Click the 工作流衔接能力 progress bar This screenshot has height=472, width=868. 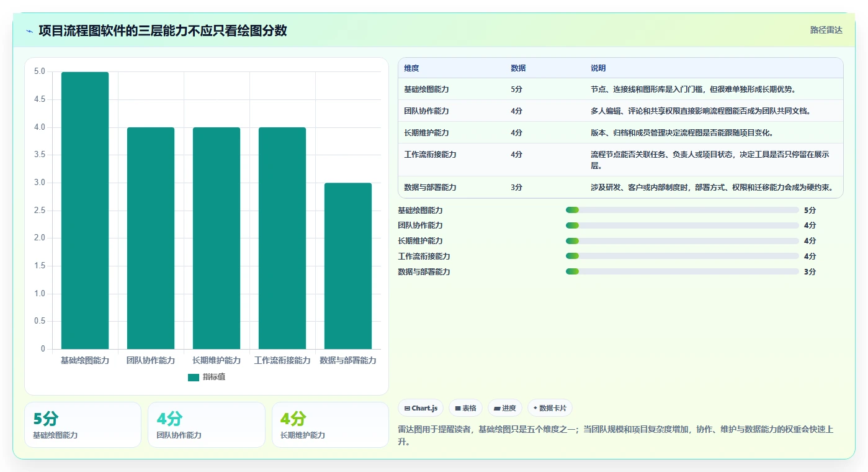[x=682, y=256]
